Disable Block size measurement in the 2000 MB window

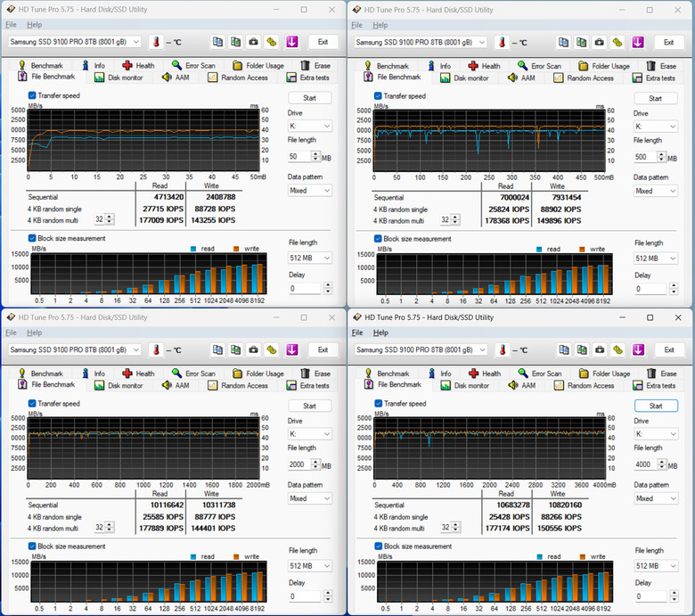click(32, 546)
